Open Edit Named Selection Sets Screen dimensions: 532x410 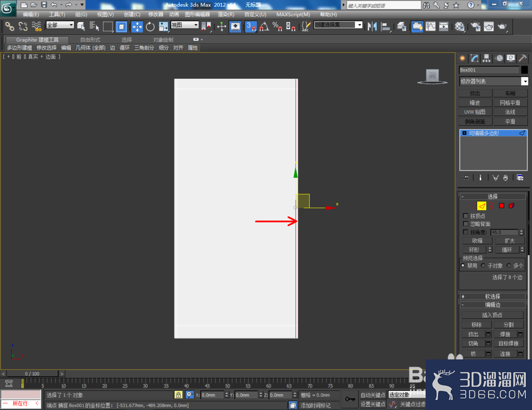point(306,26)
